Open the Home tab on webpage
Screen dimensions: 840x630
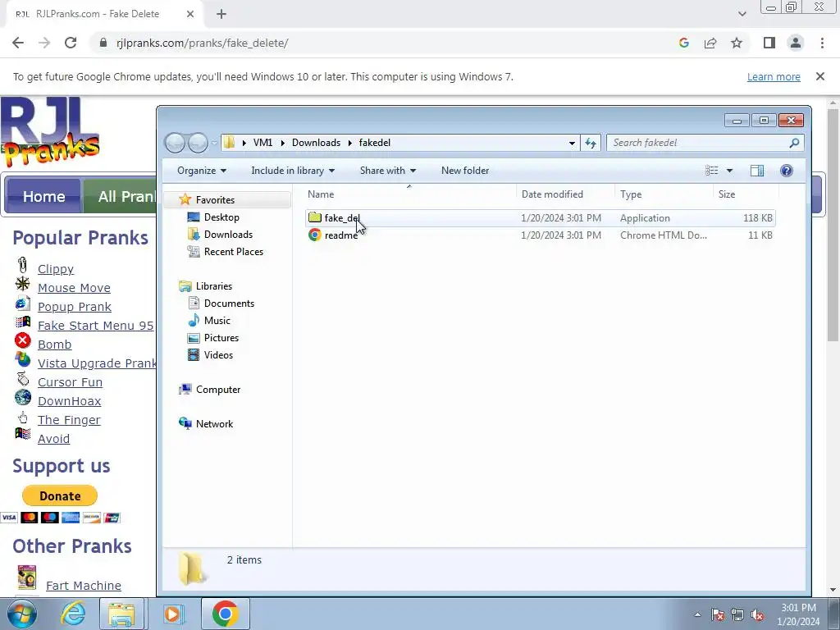pos(43,196)
